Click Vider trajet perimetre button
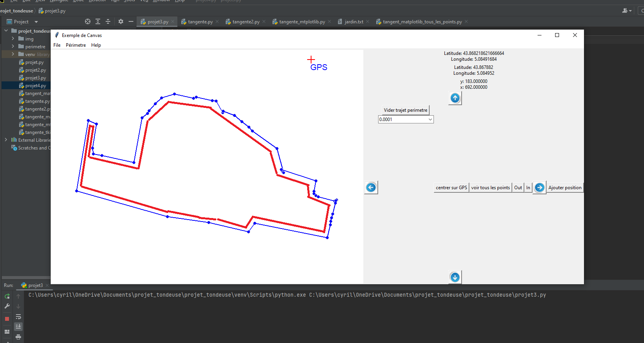The height and width of the screenshot is (343, 644). click(405, 110)
